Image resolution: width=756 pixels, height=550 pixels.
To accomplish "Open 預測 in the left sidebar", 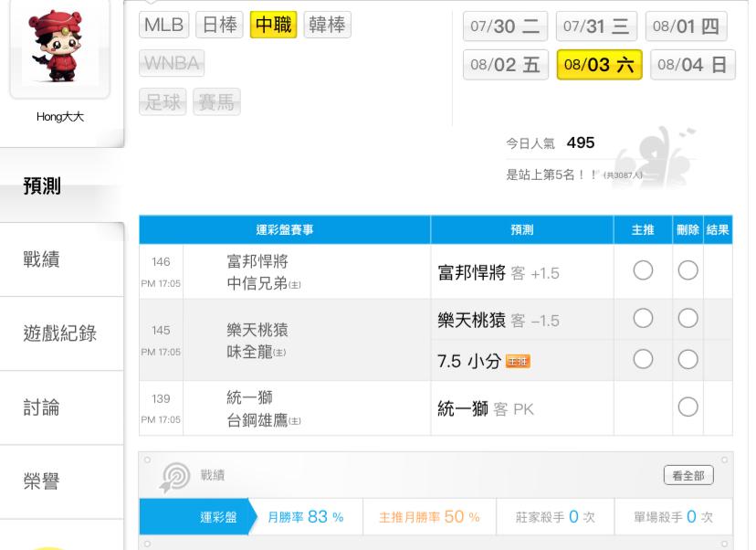I will (62, 185).
